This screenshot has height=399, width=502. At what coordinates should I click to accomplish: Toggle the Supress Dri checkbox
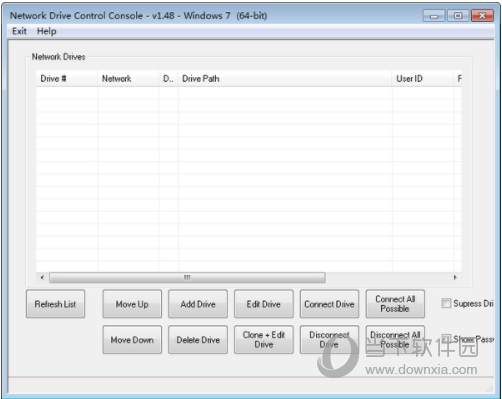tap(446, 303)
